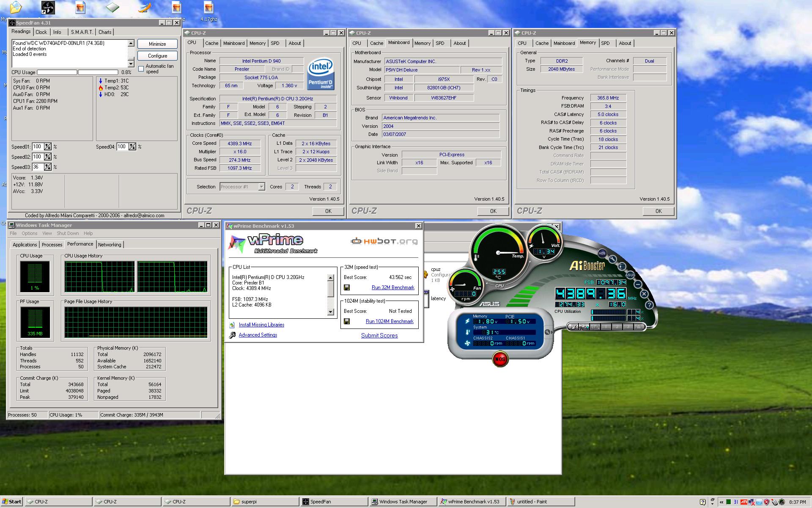Click the down arrow of wPrime's CPU List scrollbar
Screen dimensions: 812x508
(331, 312)
